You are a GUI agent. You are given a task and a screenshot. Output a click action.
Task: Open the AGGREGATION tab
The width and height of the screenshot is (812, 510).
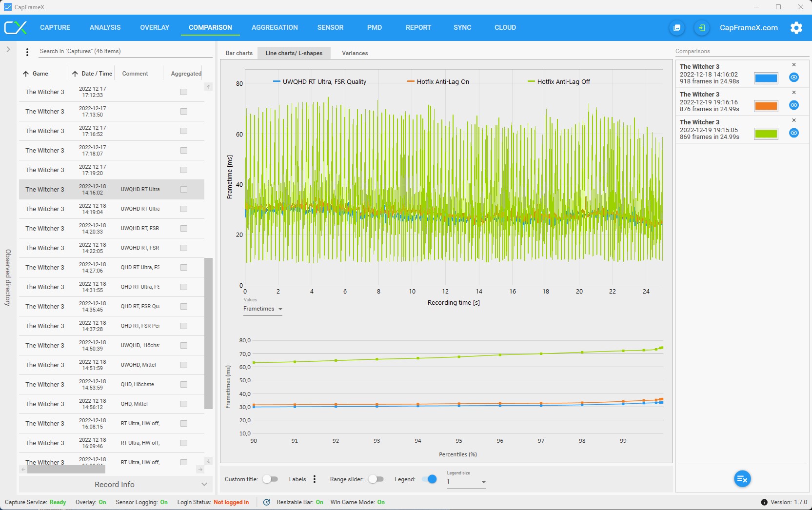pos(275,28)
